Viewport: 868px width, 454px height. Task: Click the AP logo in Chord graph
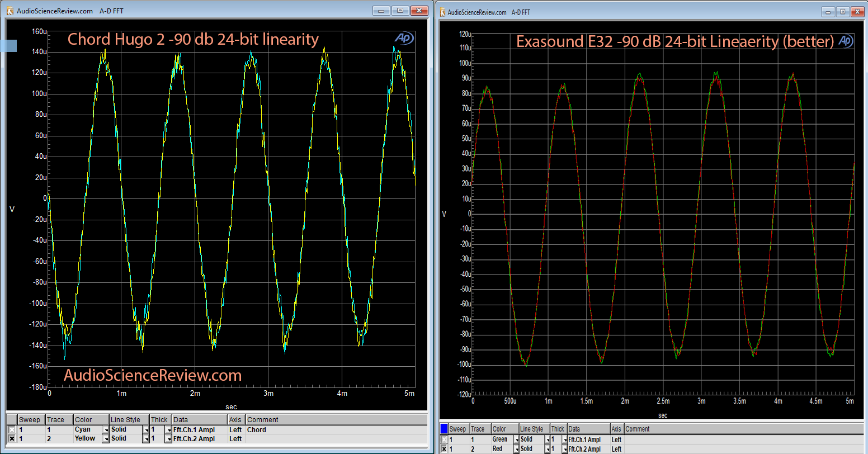click(404, 38)
